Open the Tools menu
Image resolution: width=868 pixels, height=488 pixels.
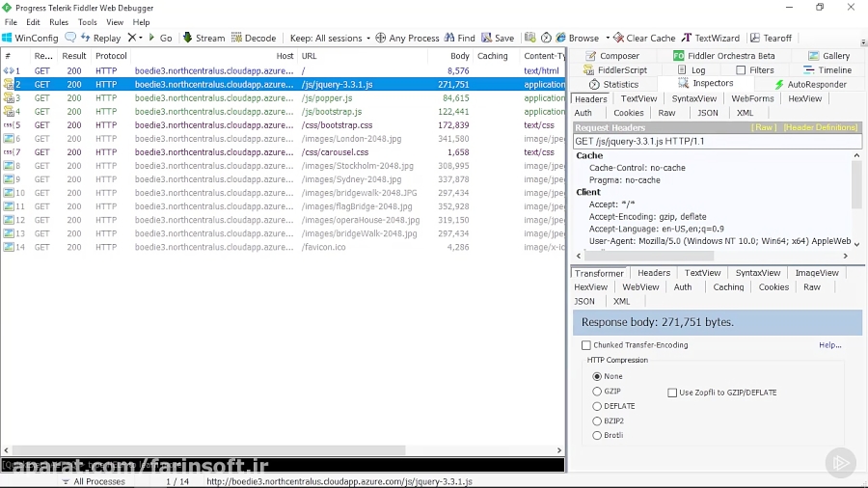88,22
